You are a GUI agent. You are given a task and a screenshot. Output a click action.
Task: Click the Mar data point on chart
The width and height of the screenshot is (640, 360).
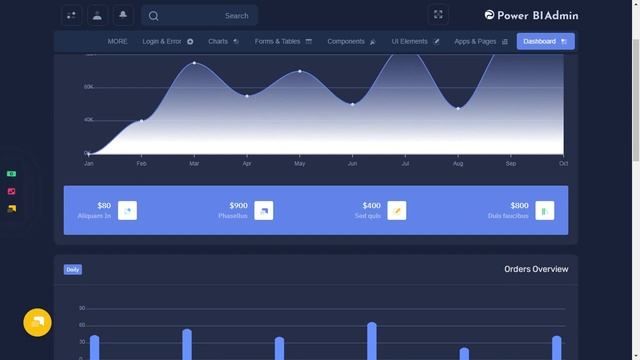click(x=194, y=63)
